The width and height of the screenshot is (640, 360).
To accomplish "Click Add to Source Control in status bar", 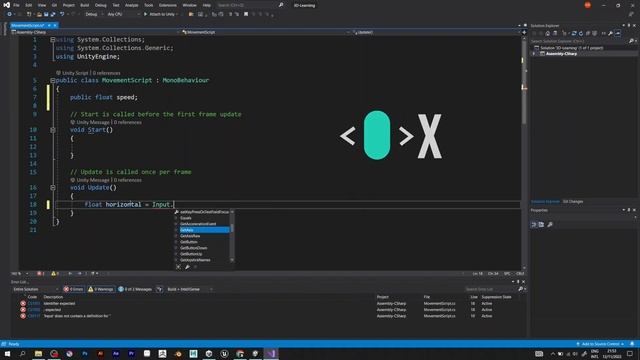I will 600,344.
